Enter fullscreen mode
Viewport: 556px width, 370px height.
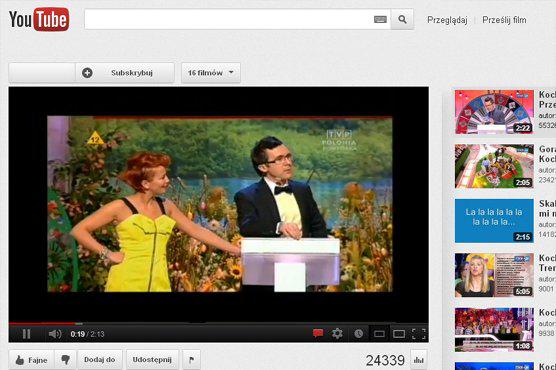click(419, 334)
